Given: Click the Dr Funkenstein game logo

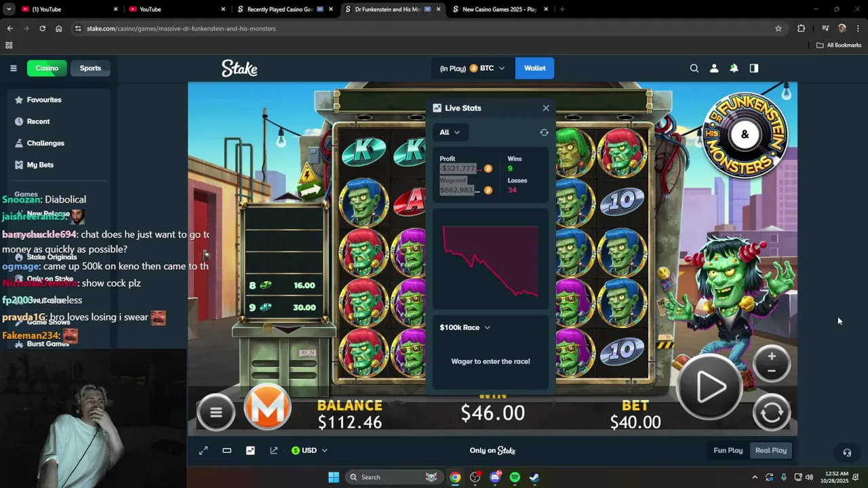Looking at the screenshot, I should (745, 134).
